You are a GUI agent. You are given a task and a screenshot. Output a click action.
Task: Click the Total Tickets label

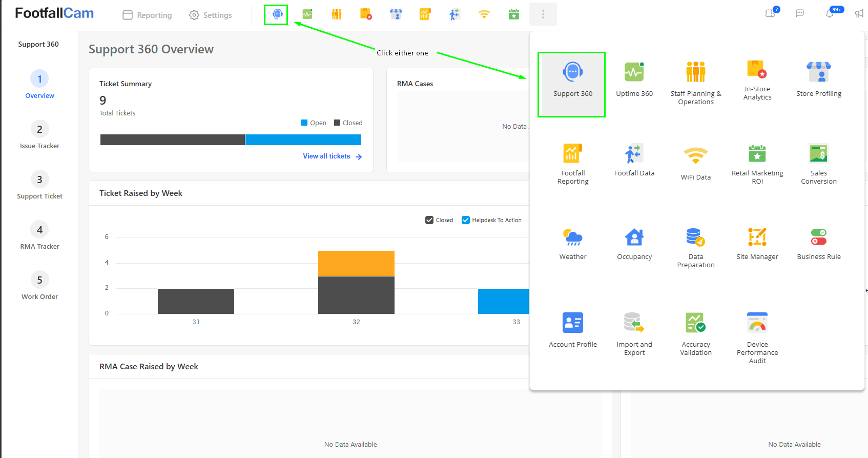coord(117,113)
